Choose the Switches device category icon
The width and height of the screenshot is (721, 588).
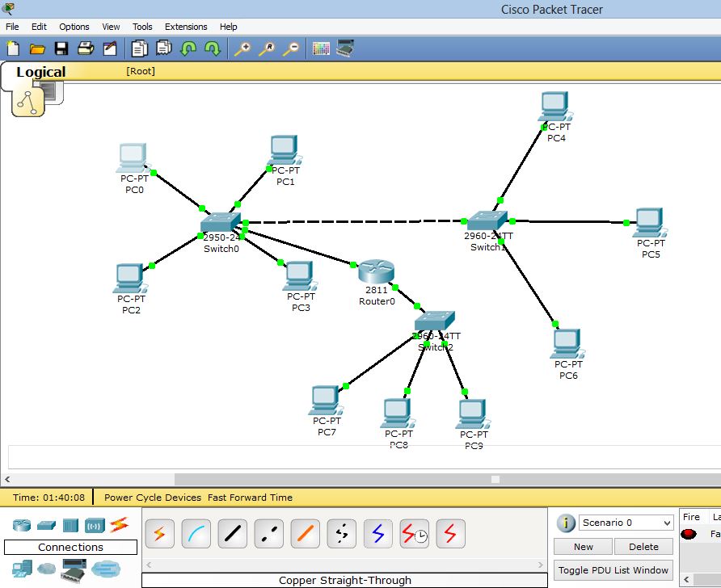[46, 525]
